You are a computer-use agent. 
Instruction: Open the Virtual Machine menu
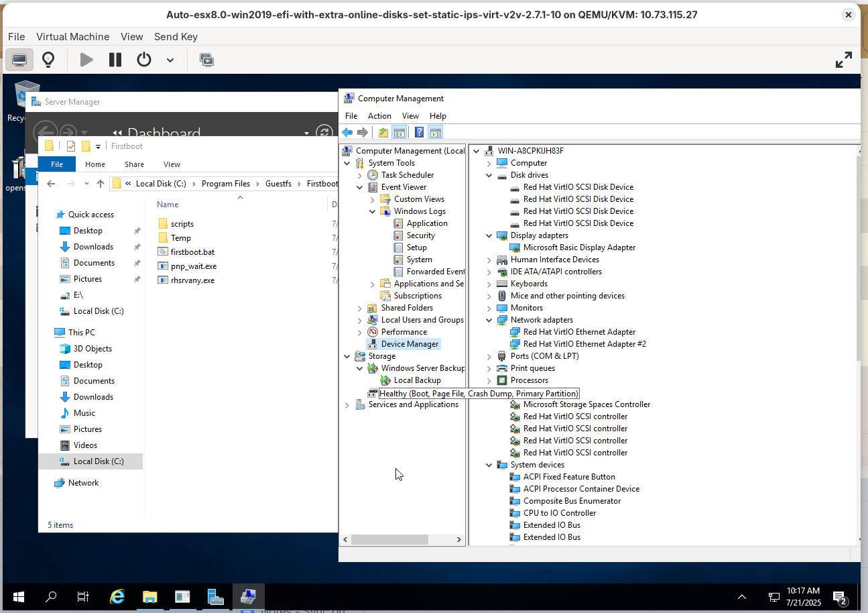pos(72,37)
